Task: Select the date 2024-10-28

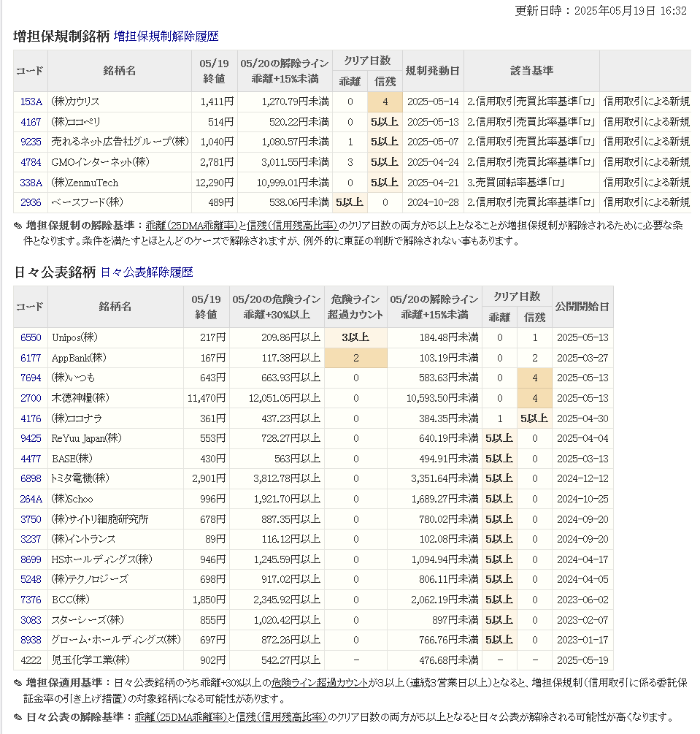Action: tap(433, 202)
